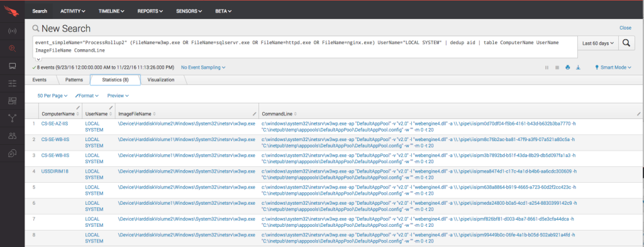Sort by ImageFileName column
Screen dimensions: 644x247
136,113
